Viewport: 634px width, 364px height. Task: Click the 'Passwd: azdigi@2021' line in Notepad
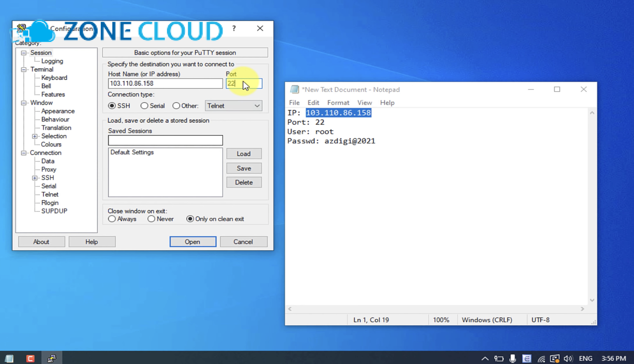tap(331, 141)
